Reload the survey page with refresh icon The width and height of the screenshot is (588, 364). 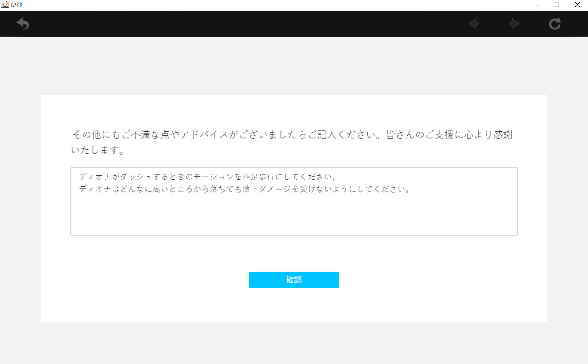click(x=555, y=24)
